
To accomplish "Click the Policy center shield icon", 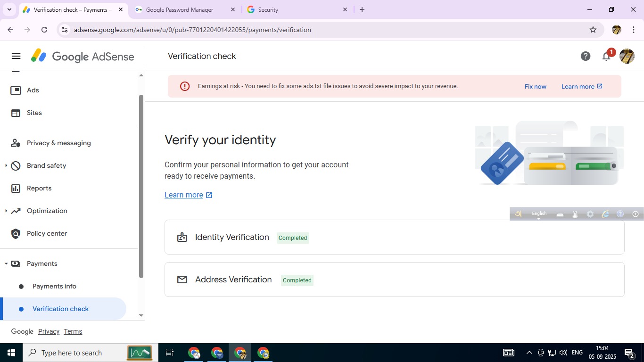I will (16, 233).
